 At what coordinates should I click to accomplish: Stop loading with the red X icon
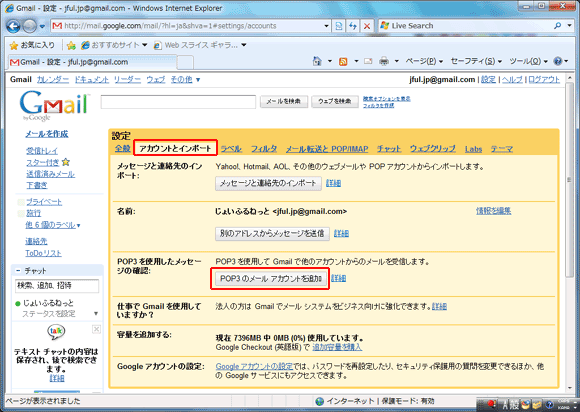(367, 26)
